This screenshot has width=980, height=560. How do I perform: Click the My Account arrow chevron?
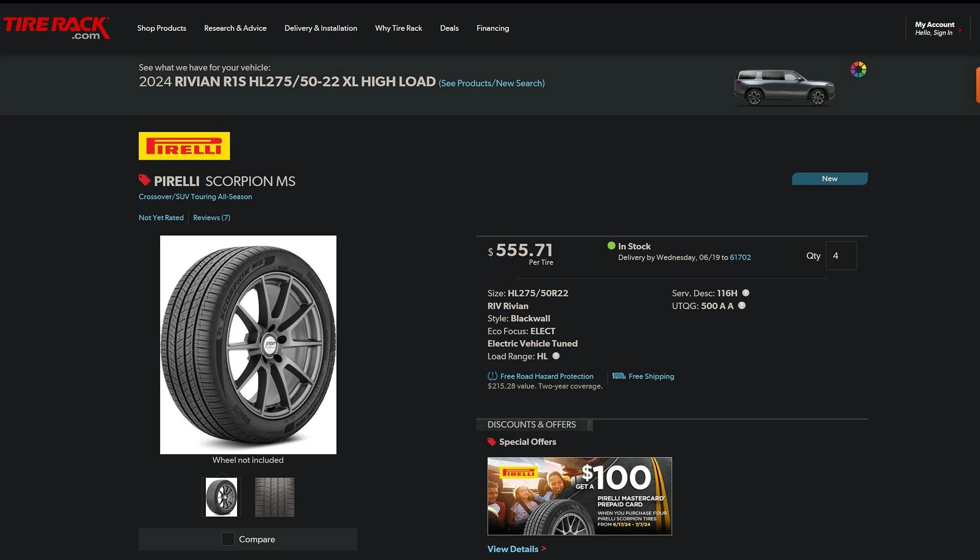pos(960,30)
